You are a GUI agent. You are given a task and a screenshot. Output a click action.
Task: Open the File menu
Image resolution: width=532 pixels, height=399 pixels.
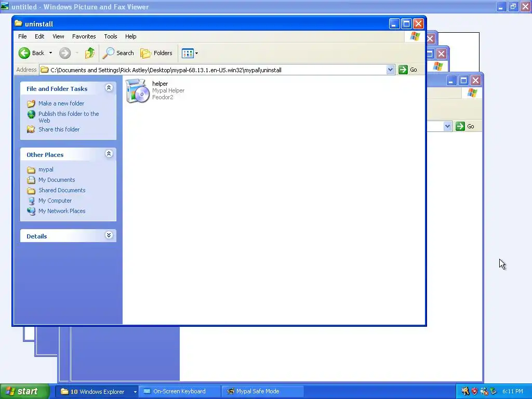[22, 36]
